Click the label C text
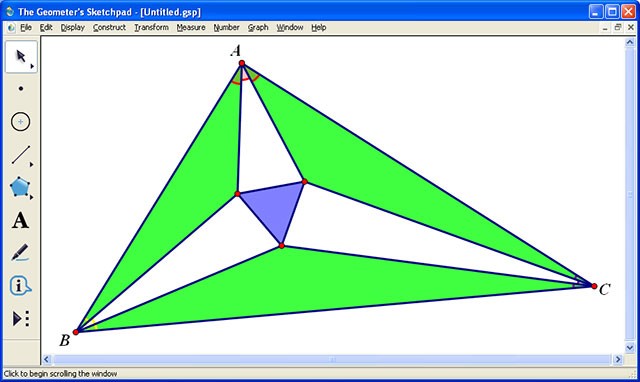Viewport: 640px width, 382px height. (x=604, y=289)
